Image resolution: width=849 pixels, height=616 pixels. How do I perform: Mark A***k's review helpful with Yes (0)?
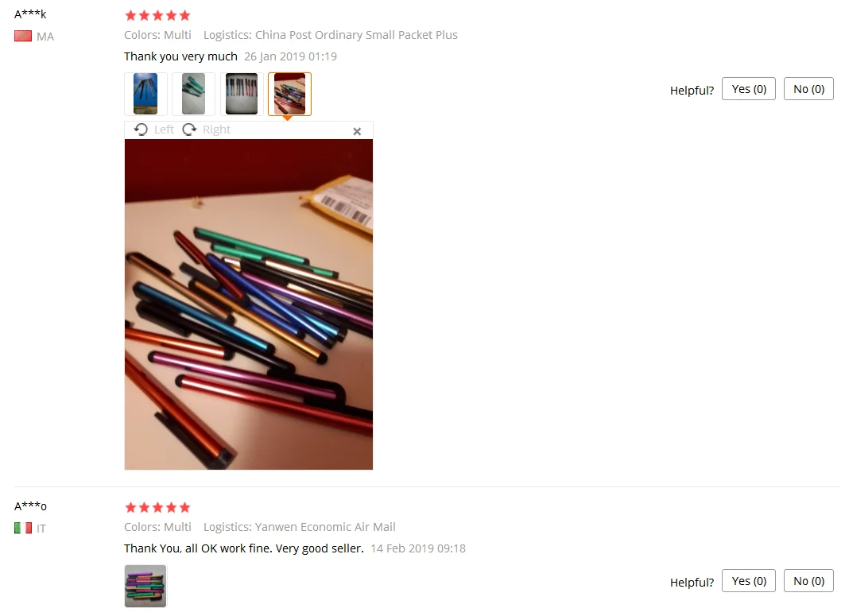click(749, 89)
